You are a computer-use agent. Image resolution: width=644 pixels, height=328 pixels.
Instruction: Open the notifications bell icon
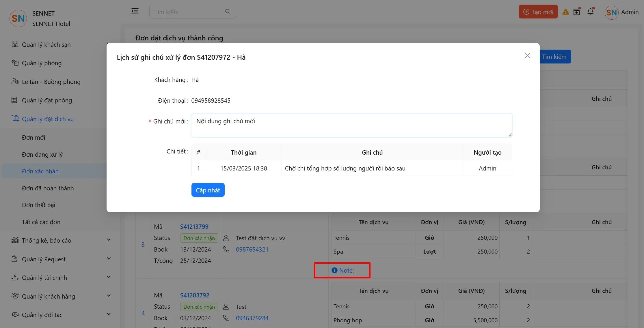pos(591,12)
